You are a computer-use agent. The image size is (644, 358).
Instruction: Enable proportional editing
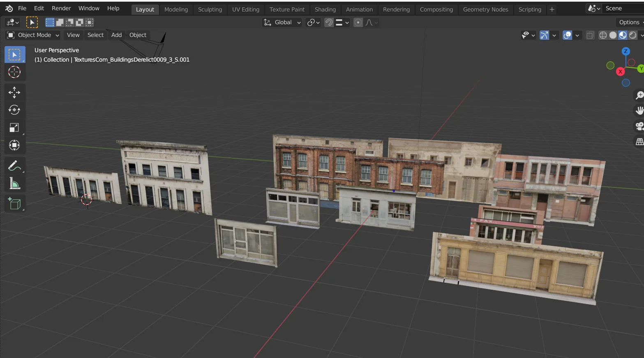pyautogui.click(x=358, y=23)
